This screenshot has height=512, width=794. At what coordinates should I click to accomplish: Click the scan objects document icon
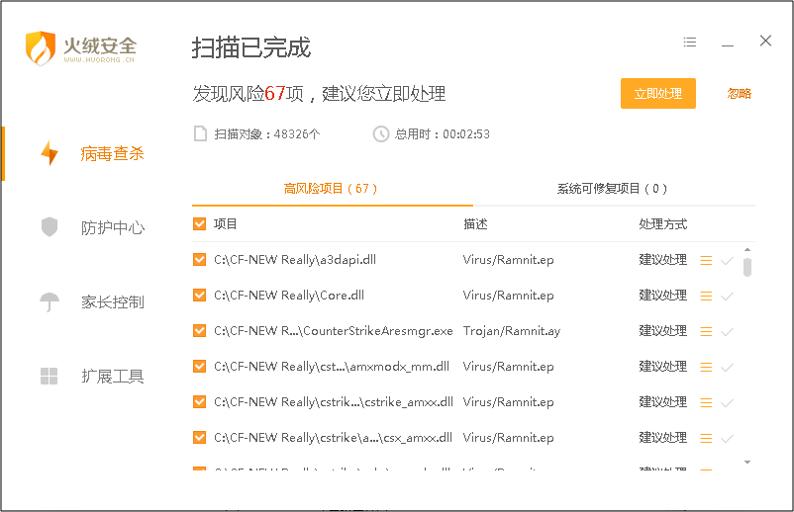(201, 134)
